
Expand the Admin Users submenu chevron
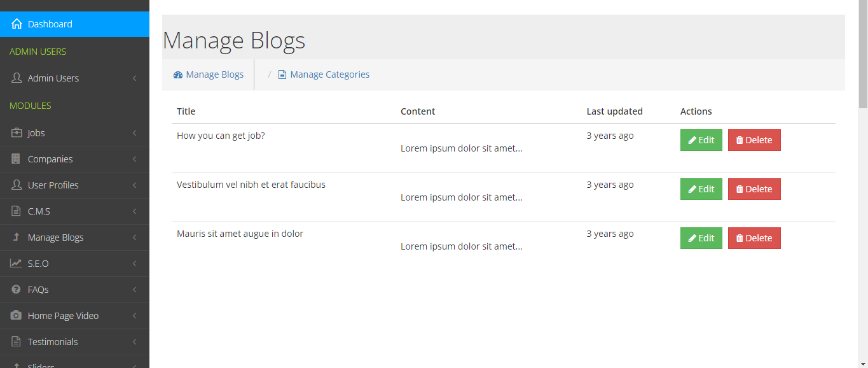(x=135, y=78)
